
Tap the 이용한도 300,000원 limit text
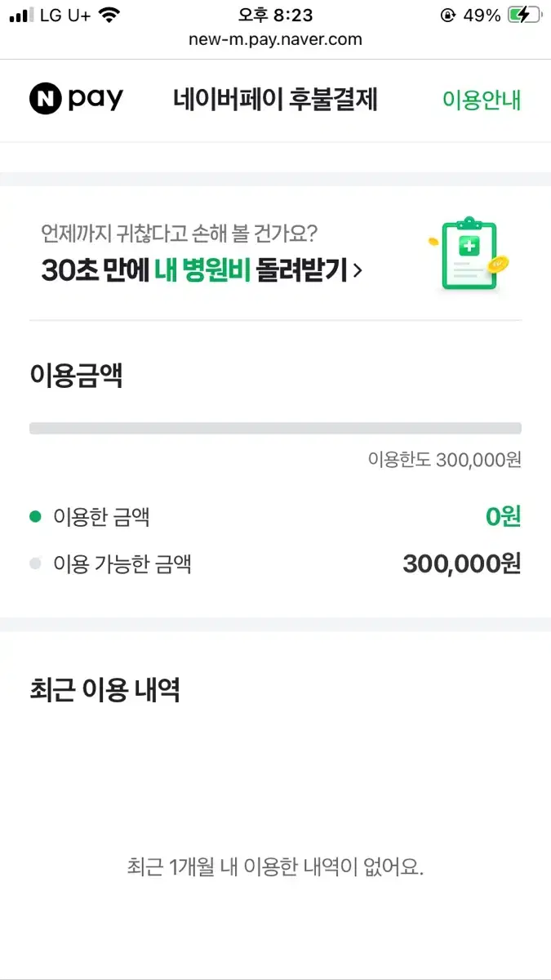pyautogui.click(x=444, y=460)
